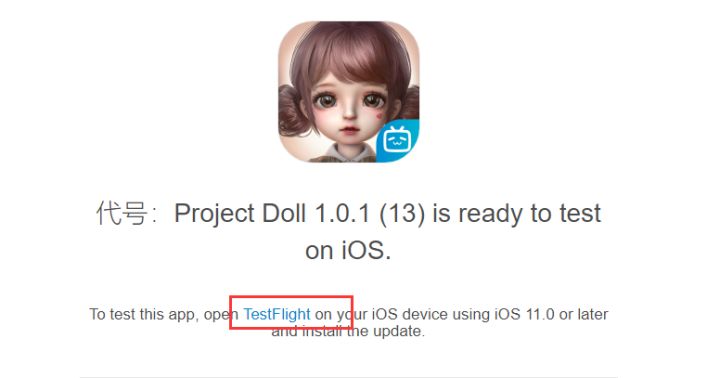Click version number "1.0.1 (13)"

pos(370,213)
